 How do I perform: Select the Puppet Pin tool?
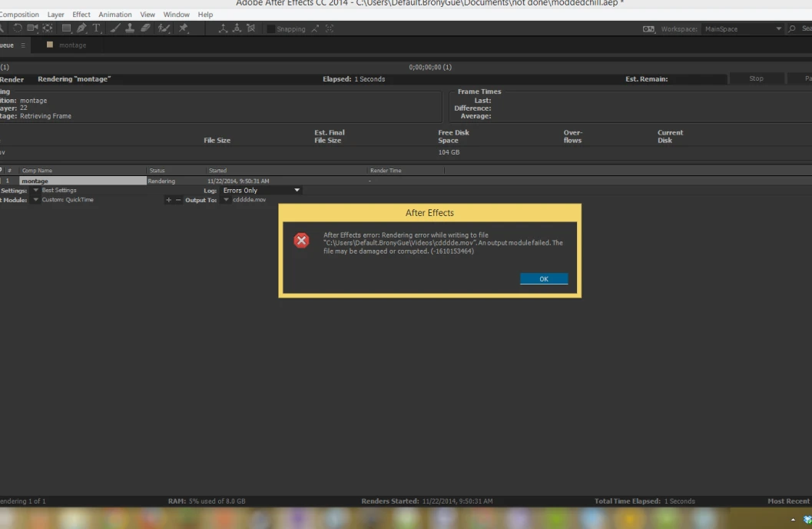click(184, 28)
